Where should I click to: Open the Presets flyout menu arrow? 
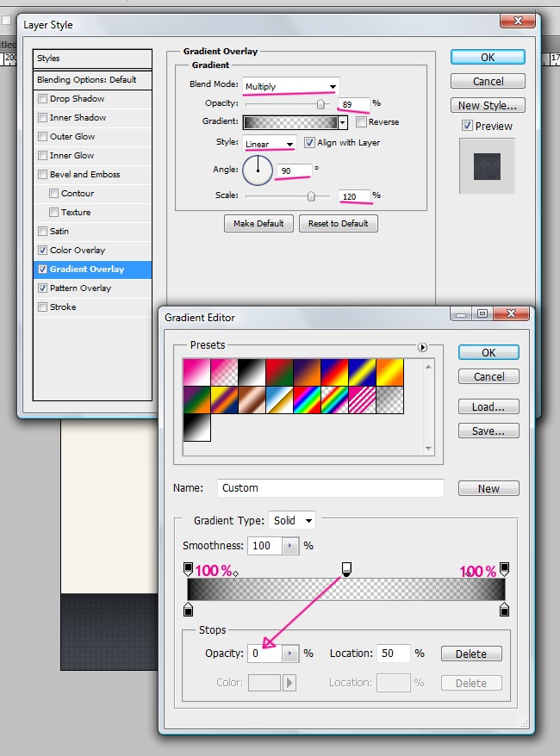coord(422,347)
